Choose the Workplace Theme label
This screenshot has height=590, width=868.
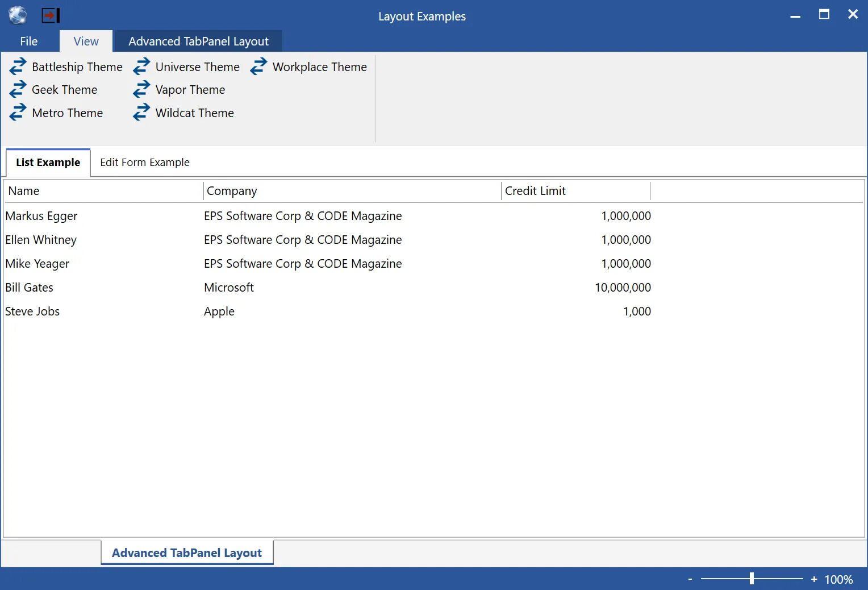(320, 67)
